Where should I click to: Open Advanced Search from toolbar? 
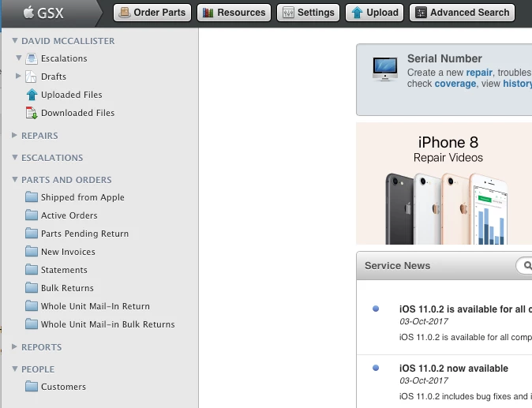462,13
